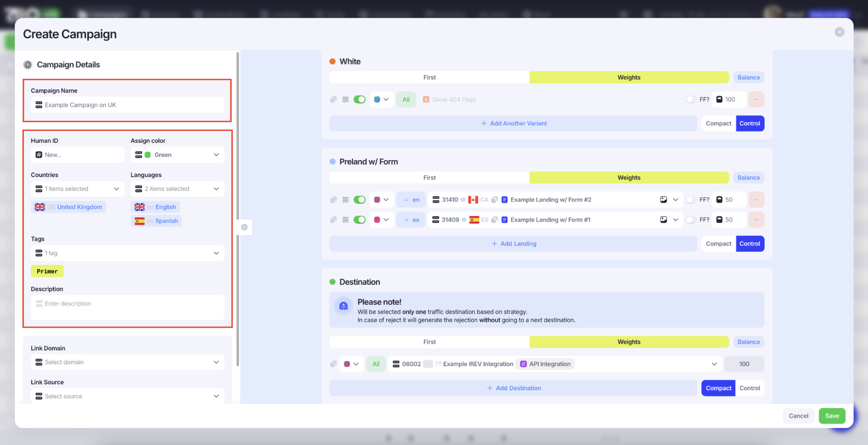Click the collapse sidebar arrow icon

pyautogui.click(x=244, y=227)
